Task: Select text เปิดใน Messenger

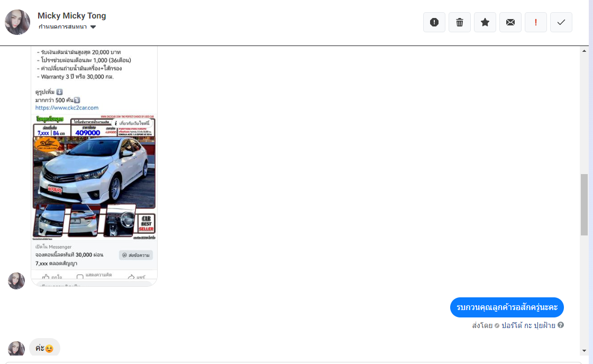Action: [x=53, y=247]
